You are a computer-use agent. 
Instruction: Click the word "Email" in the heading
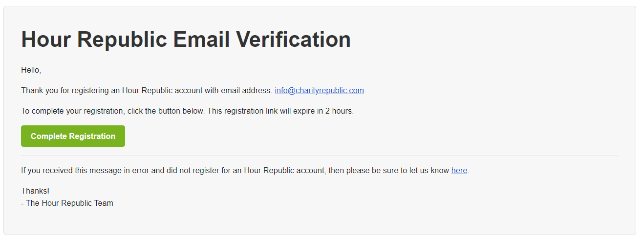click(201, 40)
